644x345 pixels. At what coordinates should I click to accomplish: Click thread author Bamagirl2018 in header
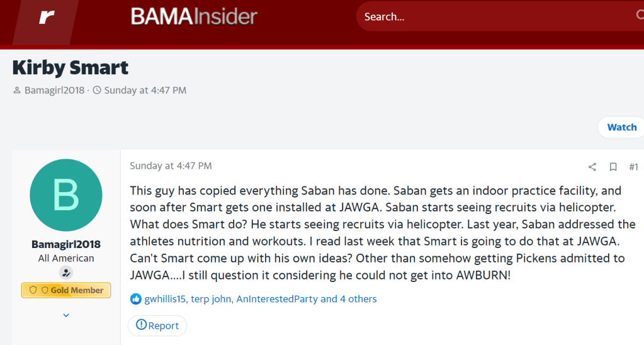tap(55, 90)
